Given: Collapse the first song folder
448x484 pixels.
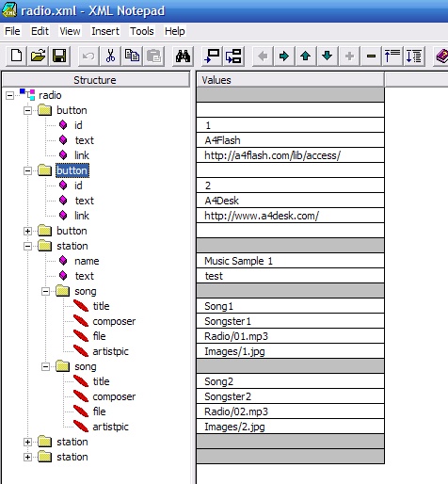Looking at the screenshot, I should point(45,291).
